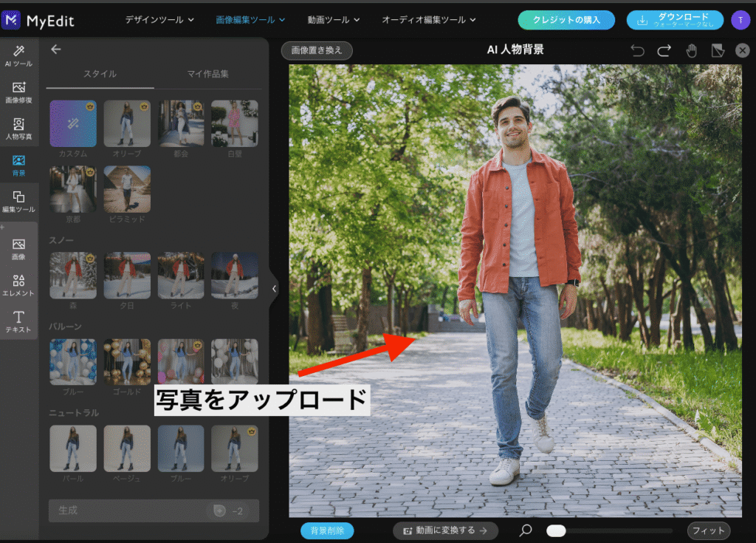Screen dimensions: 756x543
Task: Select the top-row オリーブ style thumbnail
Action: [x=127, y=123]
